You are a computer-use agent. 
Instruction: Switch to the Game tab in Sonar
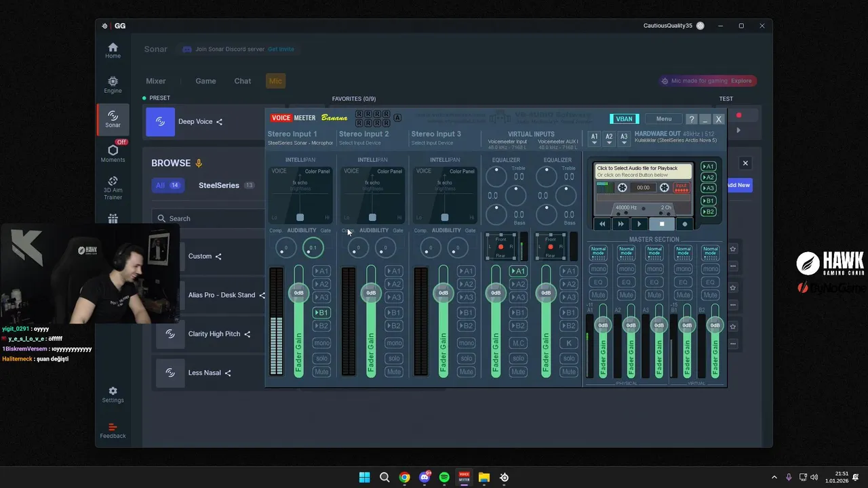point(205,81)
